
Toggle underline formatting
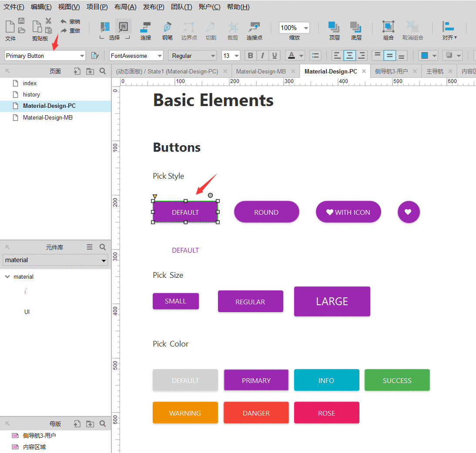tap(275, 56)
